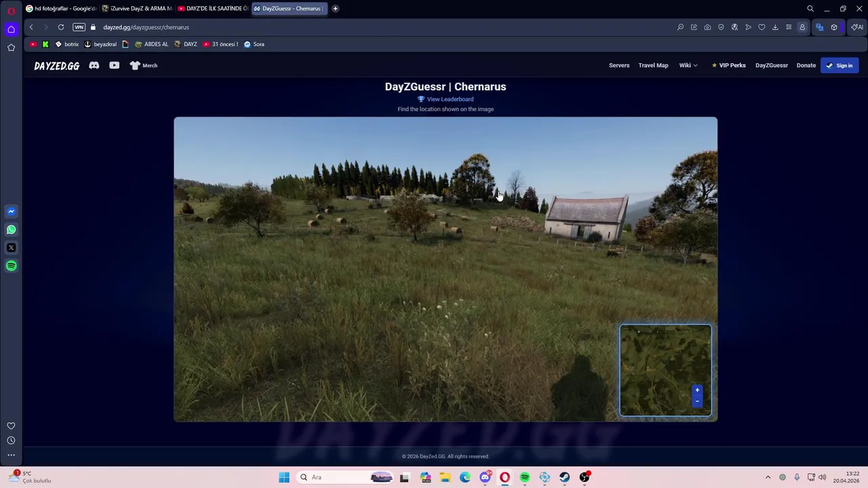Open View Leaderboard link
Viewport: 868px width, 488px height.
pyautogui.click(x=446, y=99)
